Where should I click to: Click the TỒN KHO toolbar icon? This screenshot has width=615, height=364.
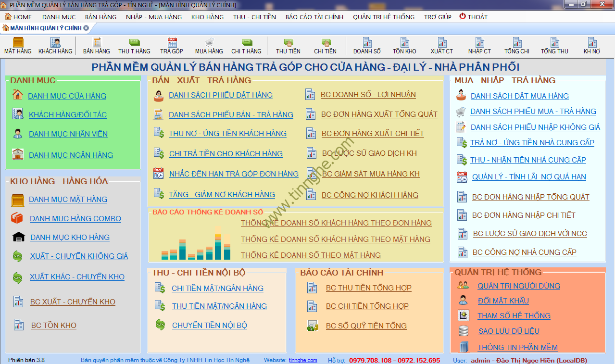pos(404,43)
